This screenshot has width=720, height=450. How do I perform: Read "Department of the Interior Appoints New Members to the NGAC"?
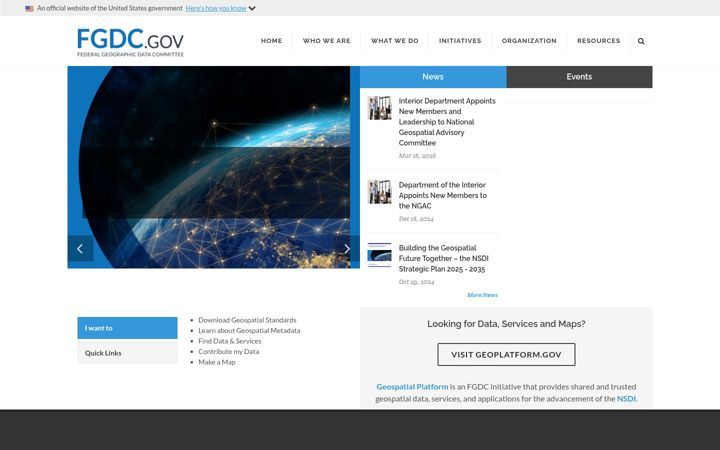point(443,195)
